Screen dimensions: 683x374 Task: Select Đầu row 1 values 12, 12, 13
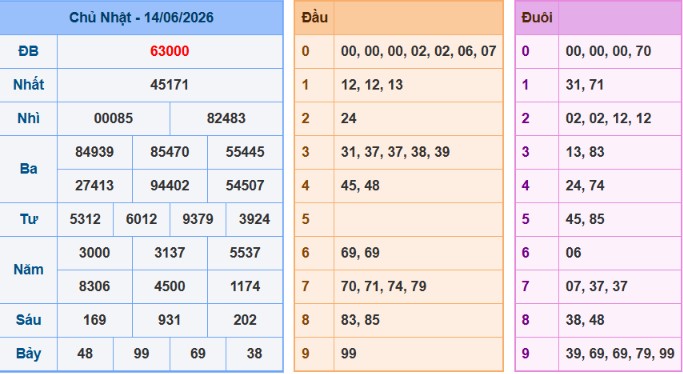point(372,84)
